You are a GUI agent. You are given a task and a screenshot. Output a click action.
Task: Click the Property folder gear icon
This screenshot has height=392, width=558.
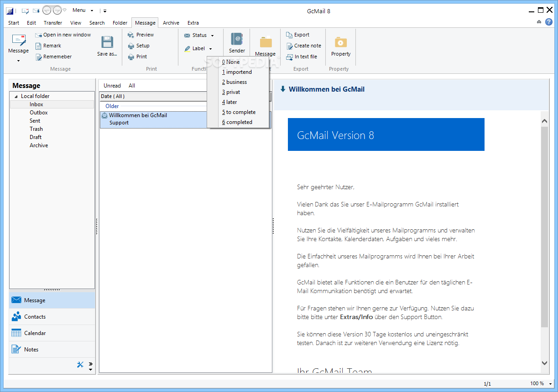(x=341, y=42)
